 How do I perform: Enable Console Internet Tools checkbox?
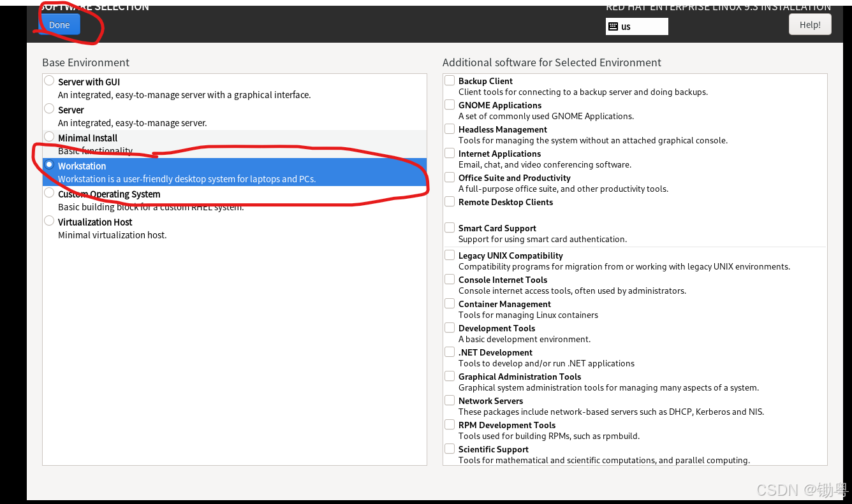click(450, 279)
